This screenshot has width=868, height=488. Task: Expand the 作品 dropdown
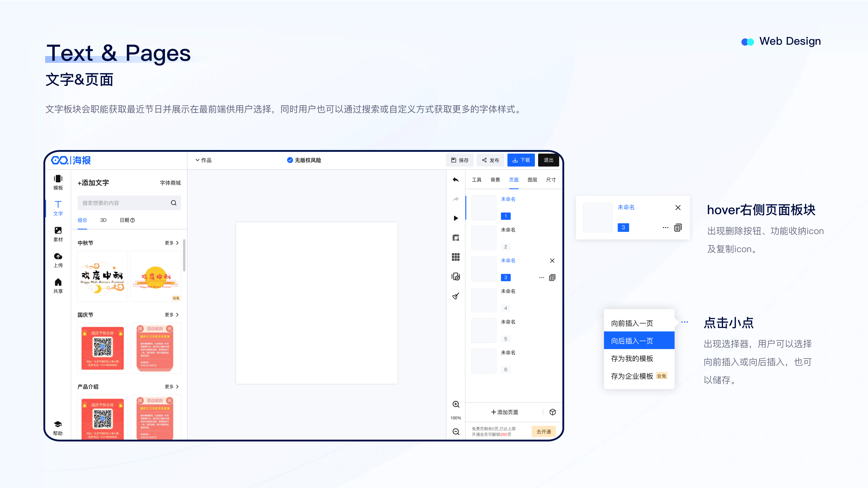coord(203,160)
